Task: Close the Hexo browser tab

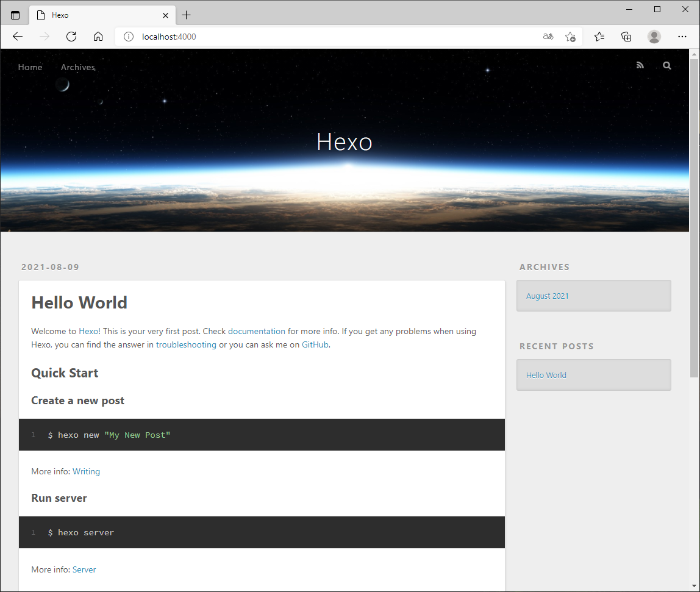Action: (166, 15)
